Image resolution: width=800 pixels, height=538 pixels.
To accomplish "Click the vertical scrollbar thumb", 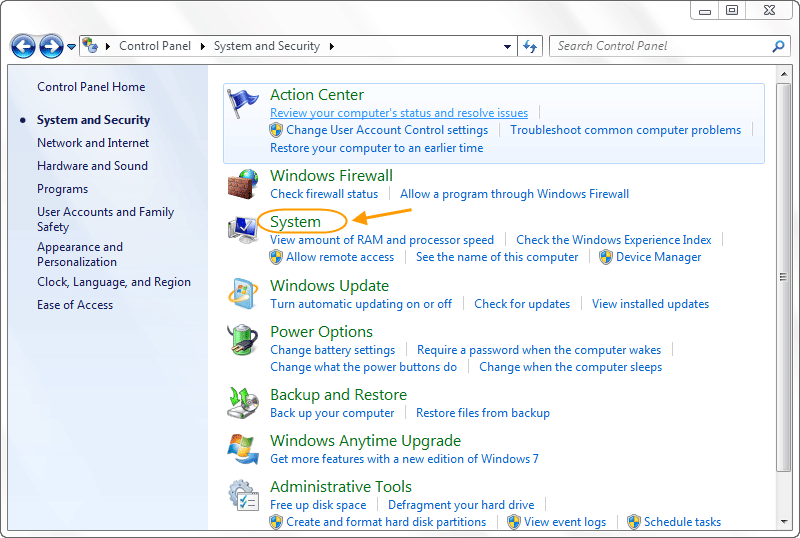I will (x=783, y=277).
